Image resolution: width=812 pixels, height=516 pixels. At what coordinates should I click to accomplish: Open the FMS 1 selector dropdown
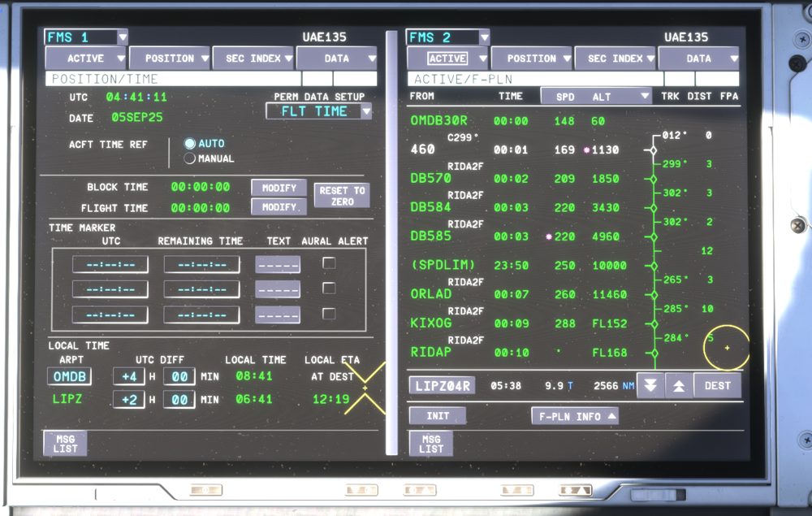point(85,37)
